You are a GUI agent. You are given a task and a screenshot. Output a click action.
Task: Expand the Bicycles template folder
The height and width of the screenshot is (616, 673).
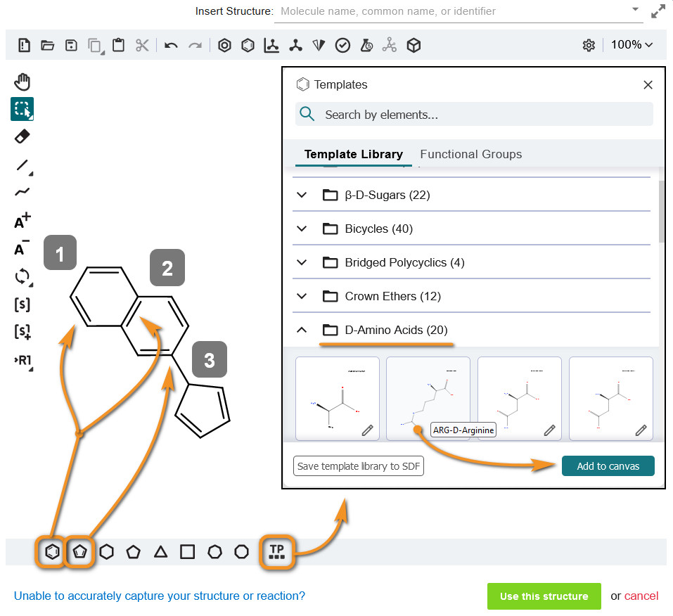(x=302, y=229)
